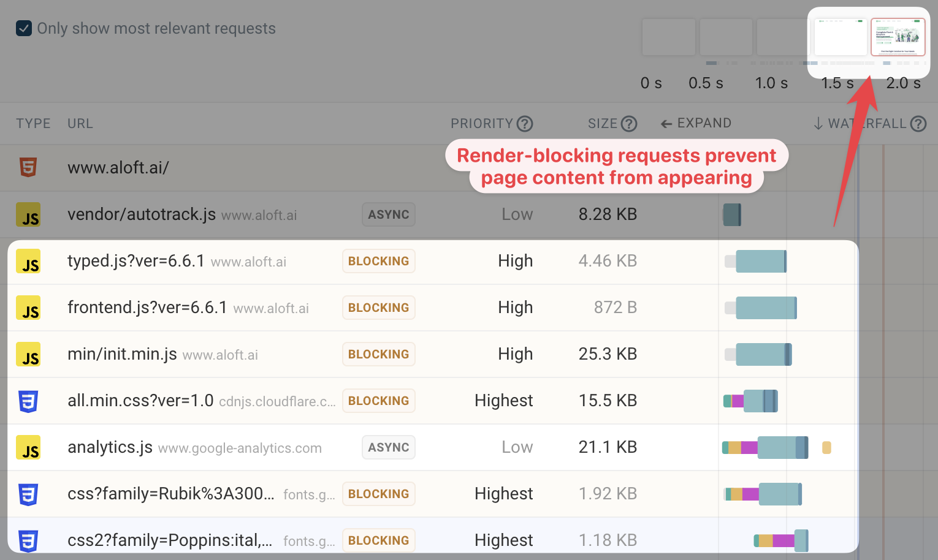This screenshot has width=938, height=560.
Task: Click the 872 B size value
Action: (x=616, y=308)
